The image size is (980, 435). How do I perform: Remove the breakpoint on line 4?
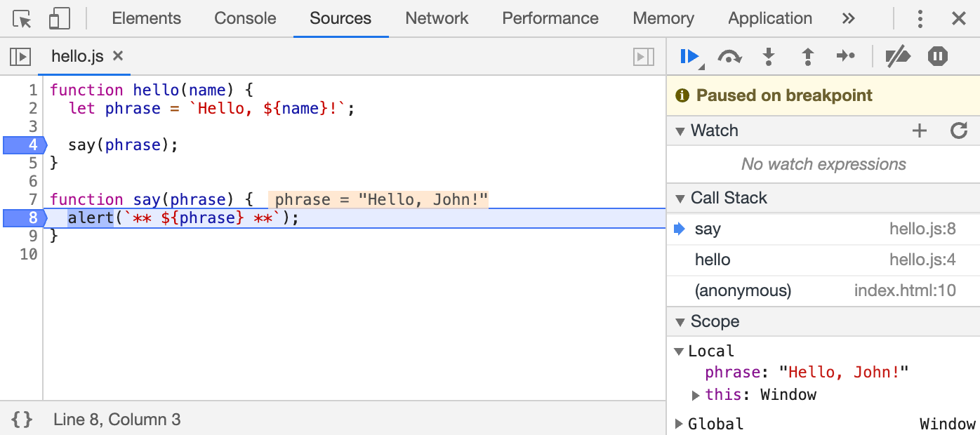click(x=25, y=145)
